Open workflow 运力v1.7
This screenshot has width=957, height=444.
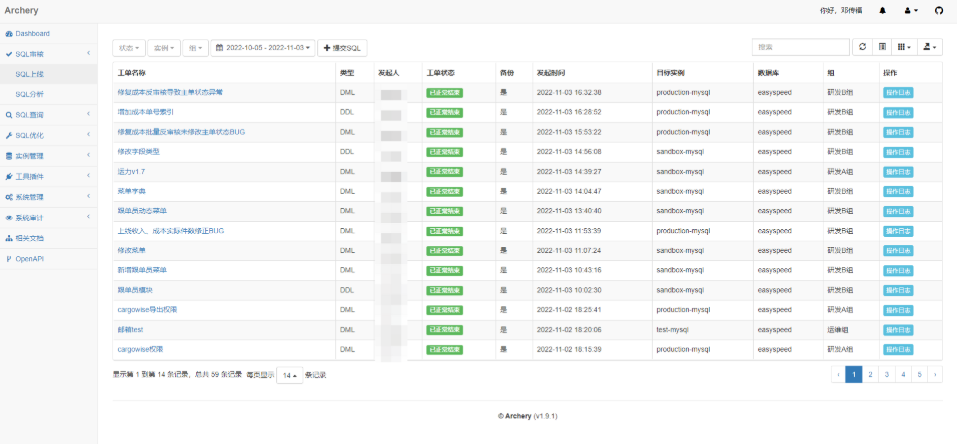pos(131,171)
